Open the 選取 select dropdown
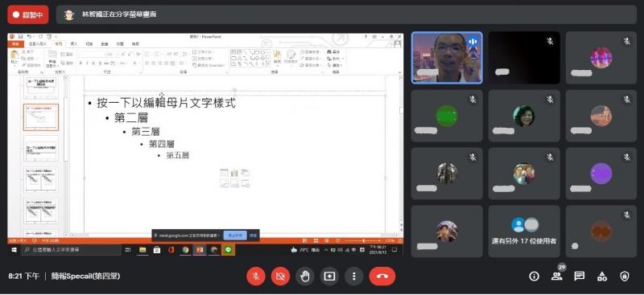Screen dimensions: 644x295 (335, 65)
